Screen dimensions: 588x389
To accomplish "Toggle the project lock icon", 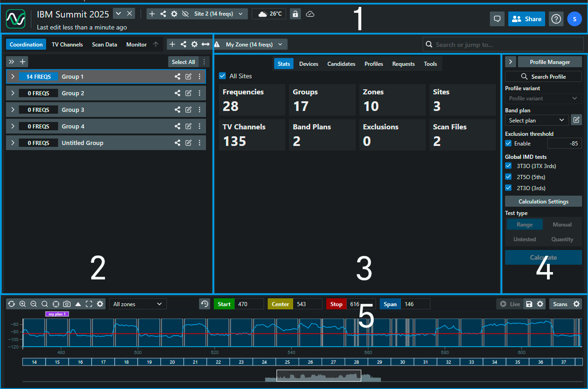I will [x=296, y=14].
